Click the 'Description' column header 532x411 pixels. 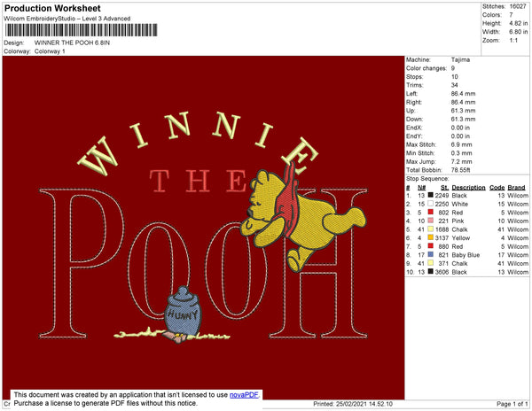(x=468, y=188)
